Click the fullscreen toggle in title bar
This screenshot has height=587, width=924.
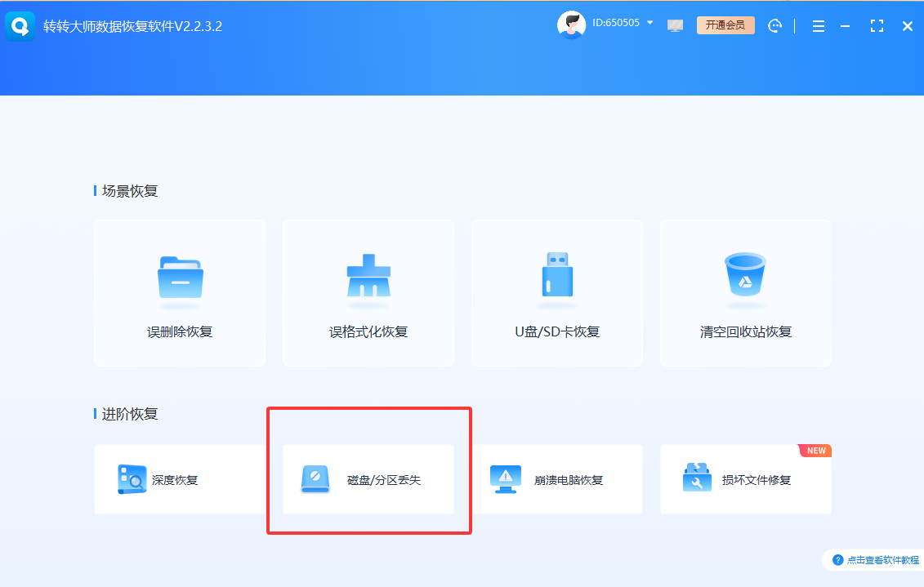pyautogui.click(x=877, y=25)
